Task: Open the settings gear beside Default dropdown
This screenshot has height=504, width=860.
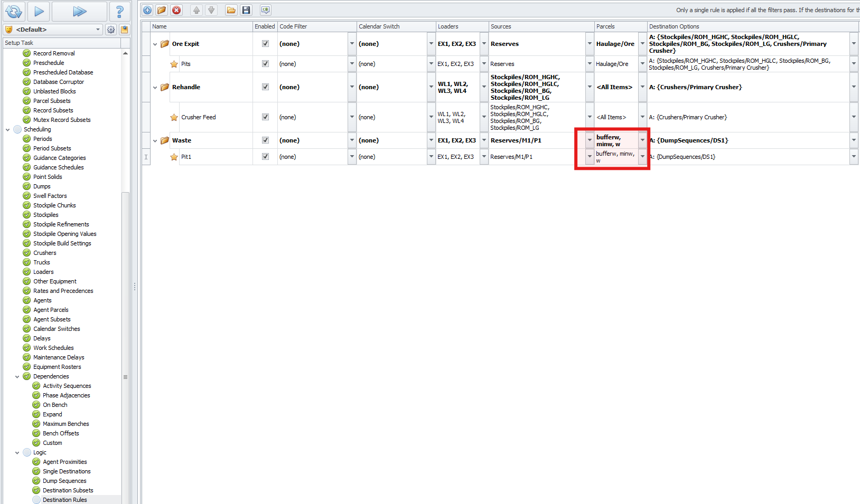Action: [111, 30]
